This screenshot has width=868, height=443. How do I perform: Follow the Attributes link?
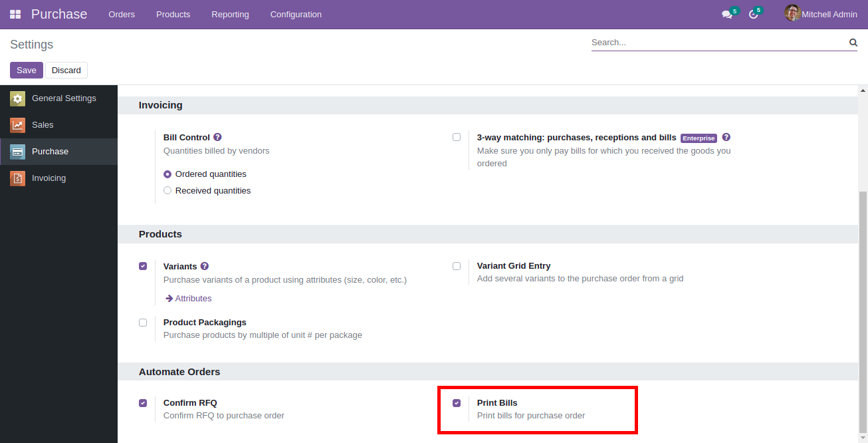coord(193,299)
